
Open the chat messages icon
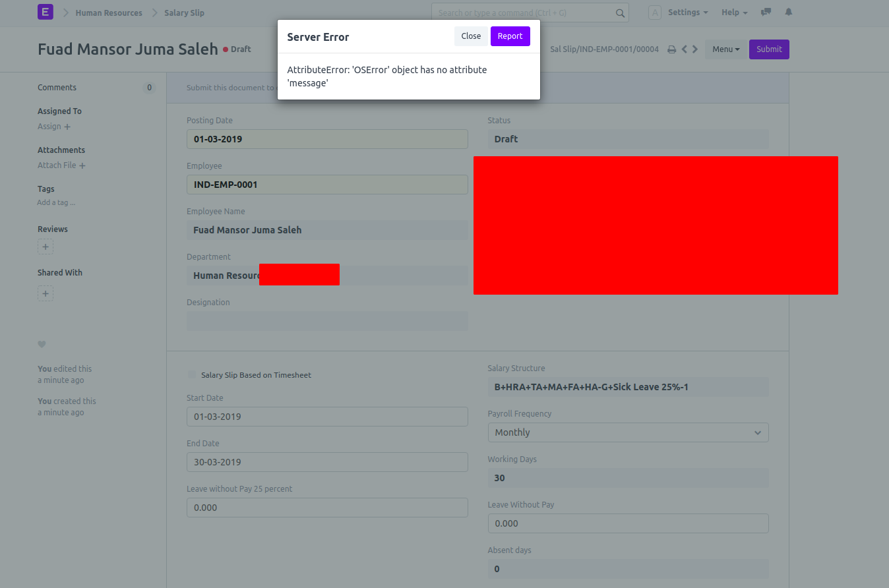(x=765, y=12)
